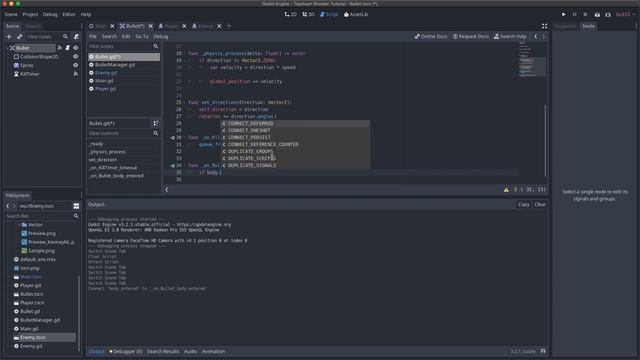
Task: Go to next script in history
Action: tap(543, 36)
